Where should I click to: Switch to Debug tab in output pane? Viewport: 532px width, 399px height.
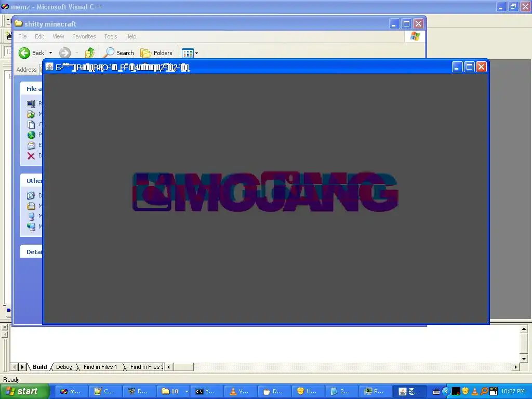(64, 367)
